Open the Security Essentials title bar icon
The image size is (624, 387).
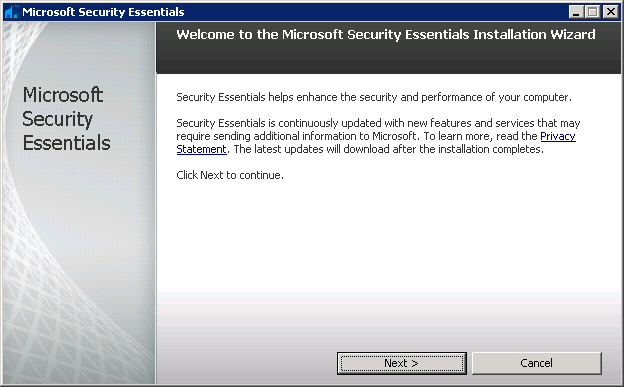coord(11,12)
